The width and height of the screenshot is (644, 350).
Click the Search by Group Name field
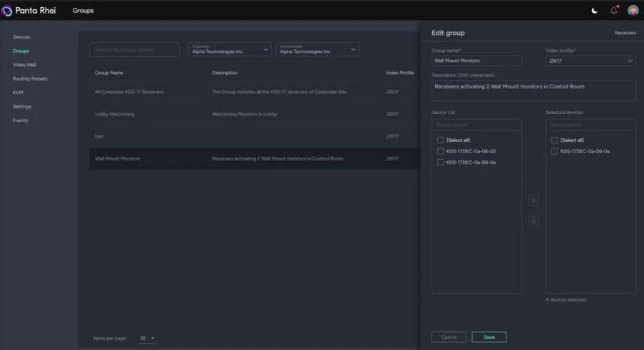[x=135, y=49]
